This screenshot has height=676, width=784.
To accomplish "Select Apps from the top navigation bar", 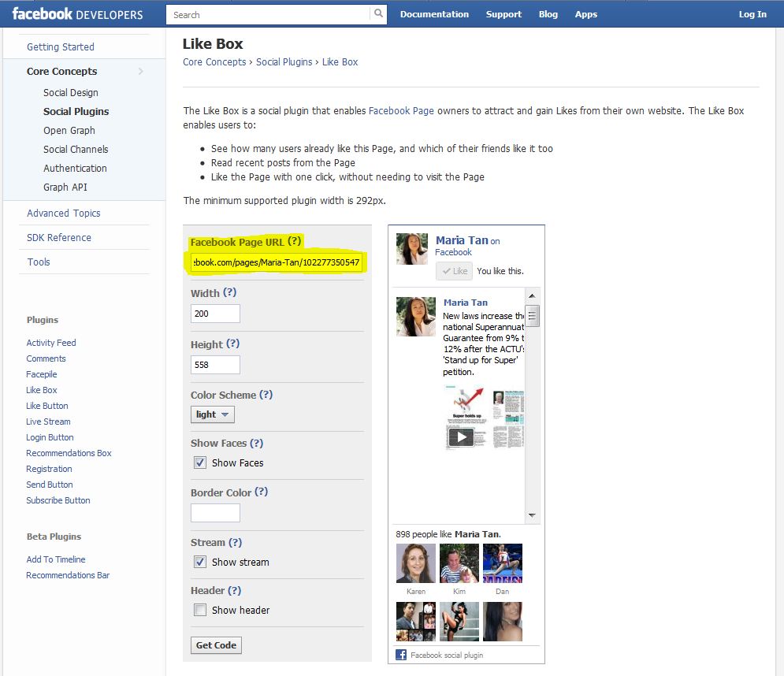I will pyautogui.click(x=586, y=14).
